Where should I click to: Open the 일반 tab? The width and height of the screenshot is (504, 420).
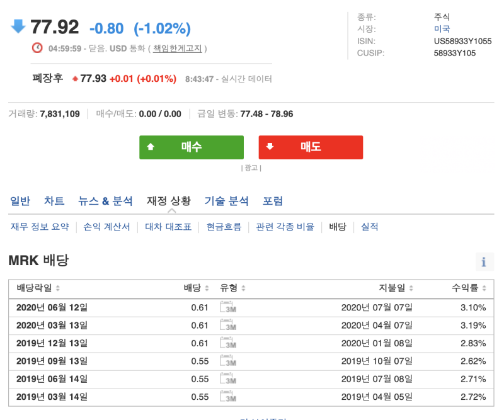click(x=20, y=201)
